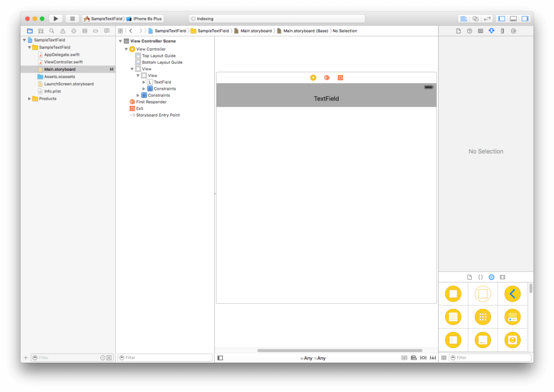
Task: Click the TextField label on canvas
Action: (x=326, y=99)
